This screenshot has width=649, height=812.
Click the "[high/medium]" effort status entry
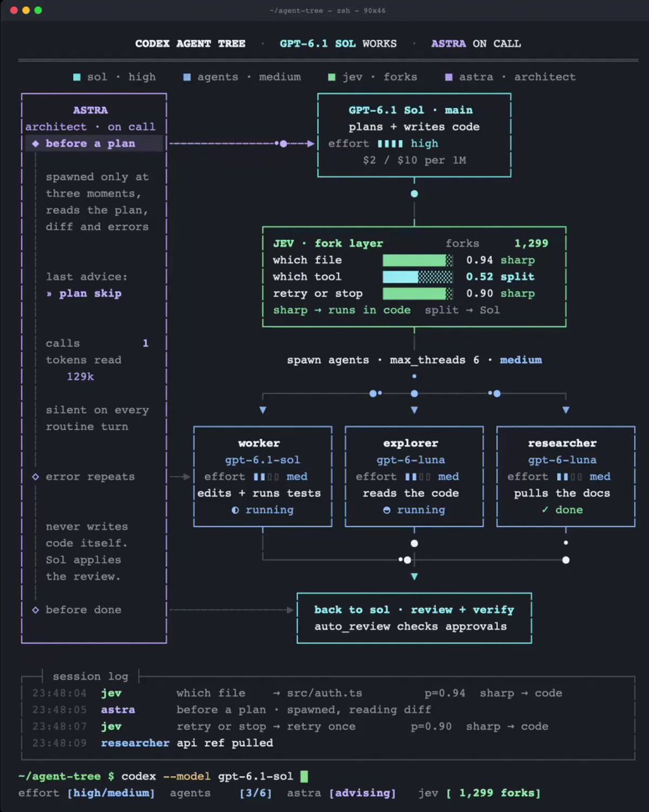pos(111,793)
